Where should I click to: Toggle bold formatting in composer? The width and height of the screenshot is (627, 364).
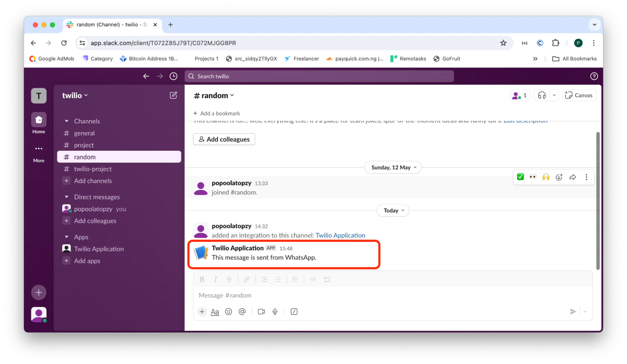click(x=202, y=279)
